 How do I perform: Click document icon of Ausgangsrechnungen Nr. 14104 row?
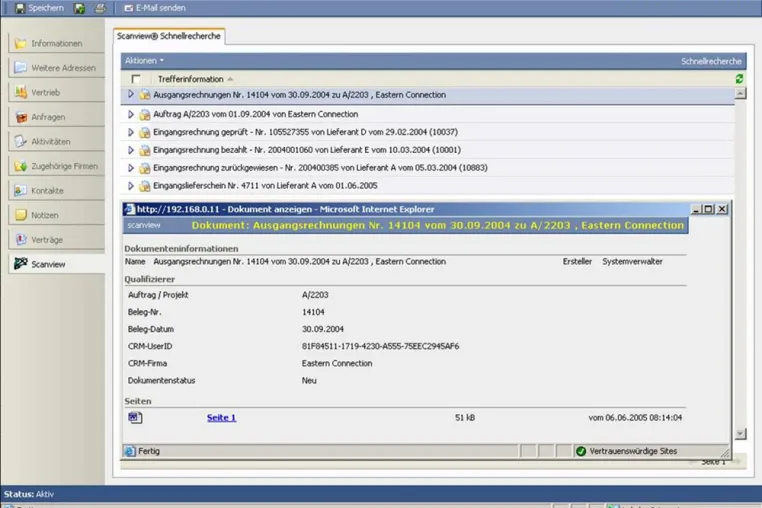coord(145,95)
